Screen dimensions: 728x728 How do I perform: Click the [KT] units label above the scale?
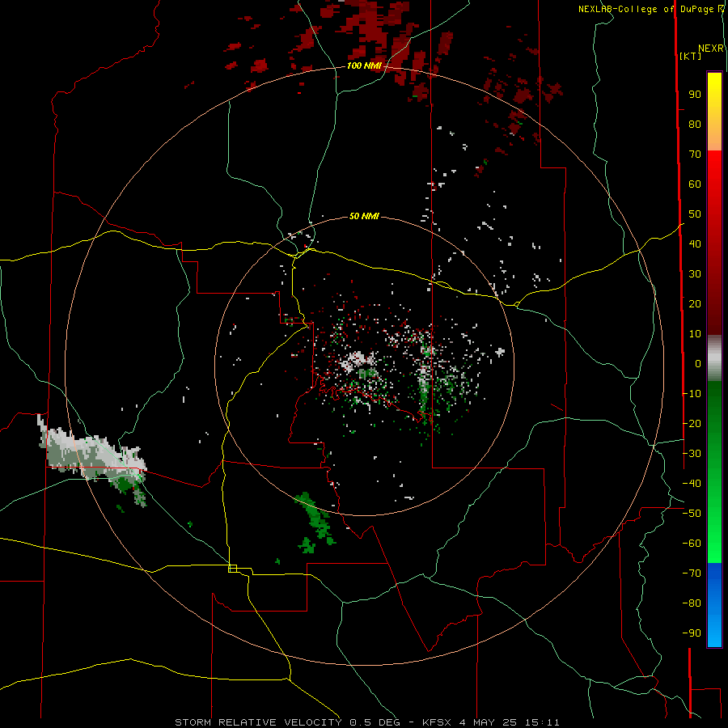[x=691, y=56]
